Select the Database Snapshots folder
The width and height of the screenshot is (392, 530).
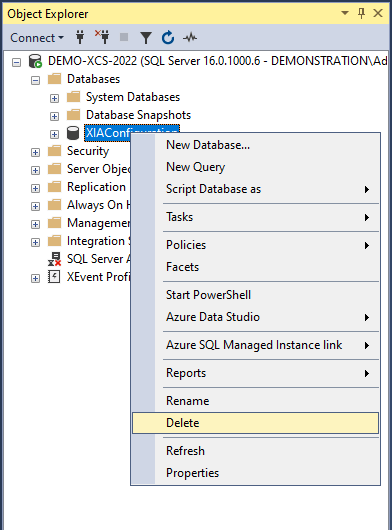coord(138,115)
